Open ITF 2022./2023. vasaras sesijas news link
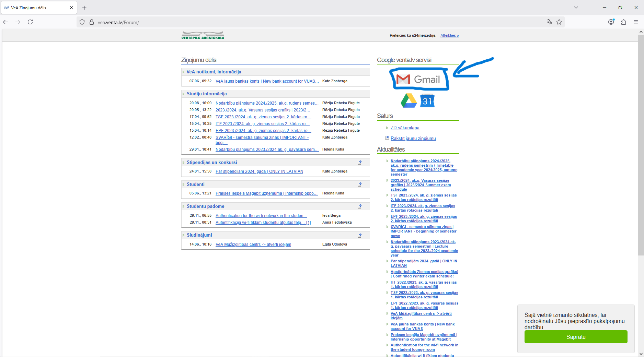The height and width of the screenshot is (357, 644). click(424, 285)
